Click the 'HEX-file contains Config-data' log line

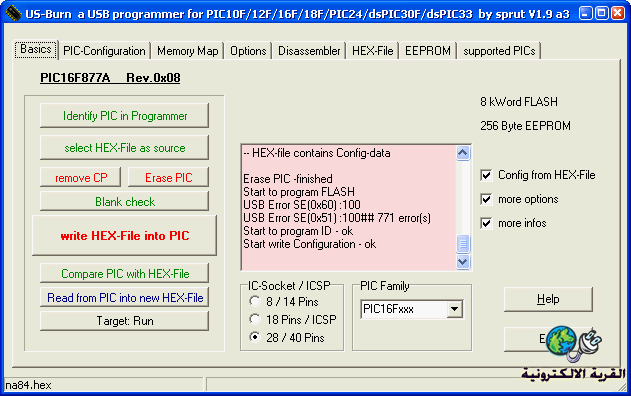pyautogui.click(x=317, y=153)
